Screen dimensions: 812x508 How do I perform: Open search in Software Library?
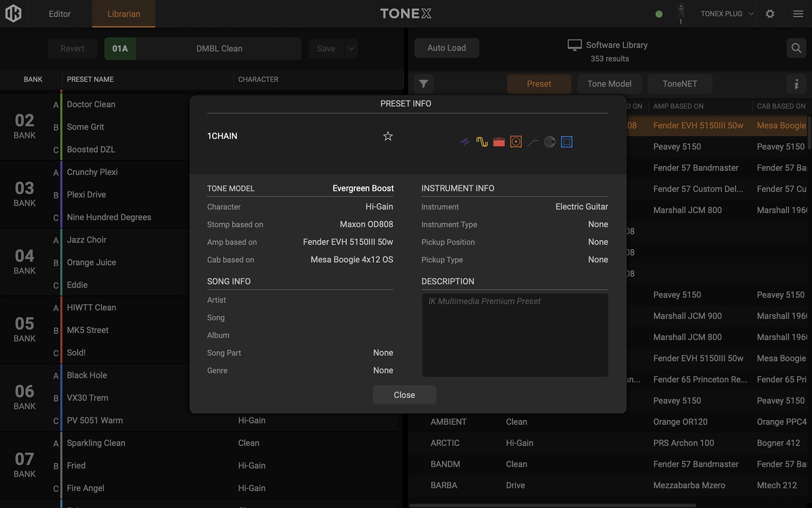[x=796, y=48]
